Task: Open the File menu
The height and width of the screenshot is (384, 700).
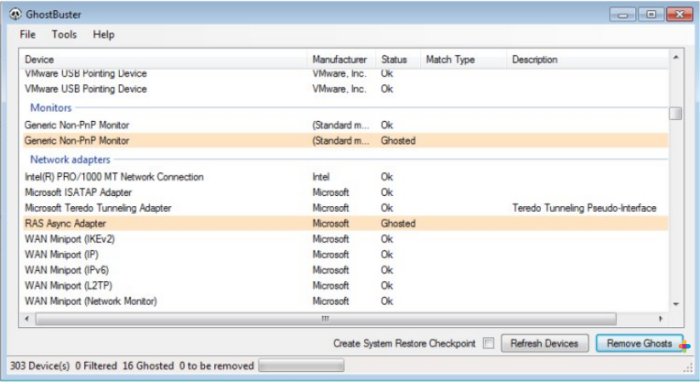Action: tap(27, 34)
